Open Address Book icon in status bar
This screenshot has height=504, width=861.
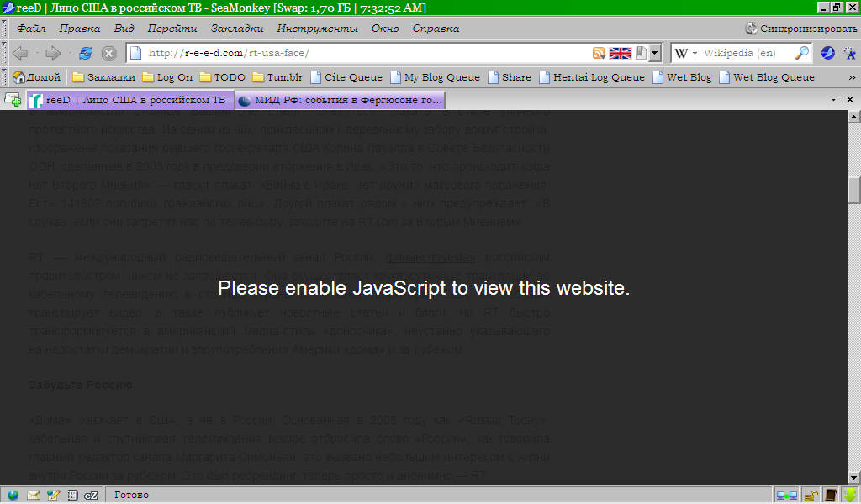(72, 496)
